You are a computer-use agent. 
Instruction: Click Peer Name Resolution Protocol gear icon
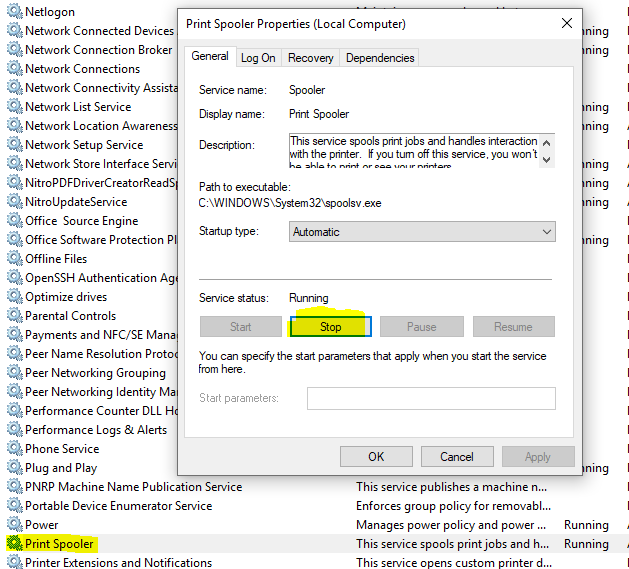14,354
